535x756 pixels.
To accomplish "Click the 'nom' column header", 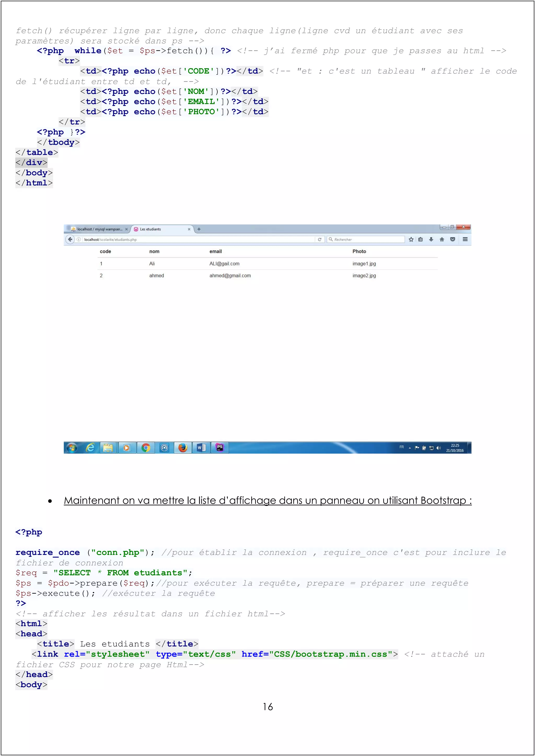I will click(x=154, y=252).
